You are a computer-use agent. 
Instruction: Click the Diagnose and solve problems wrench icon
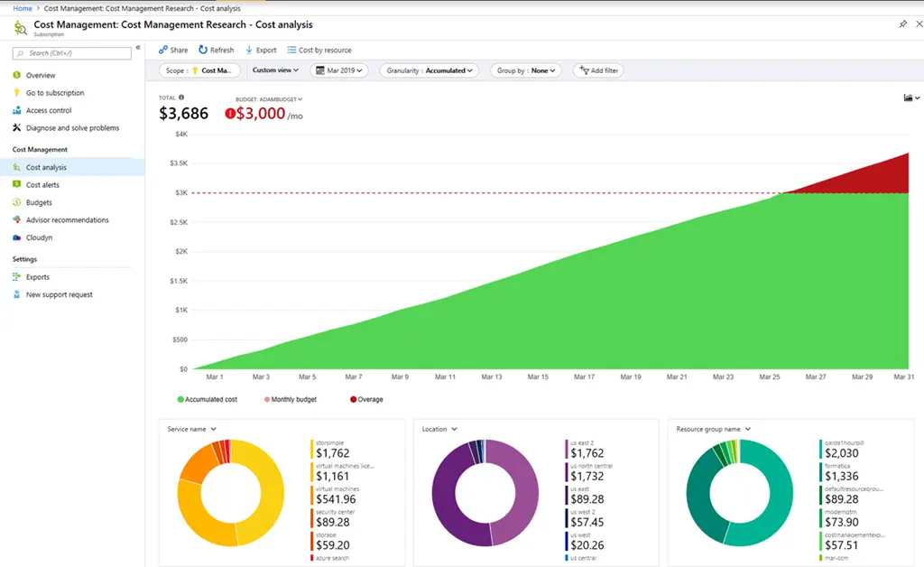click(16, 127)
